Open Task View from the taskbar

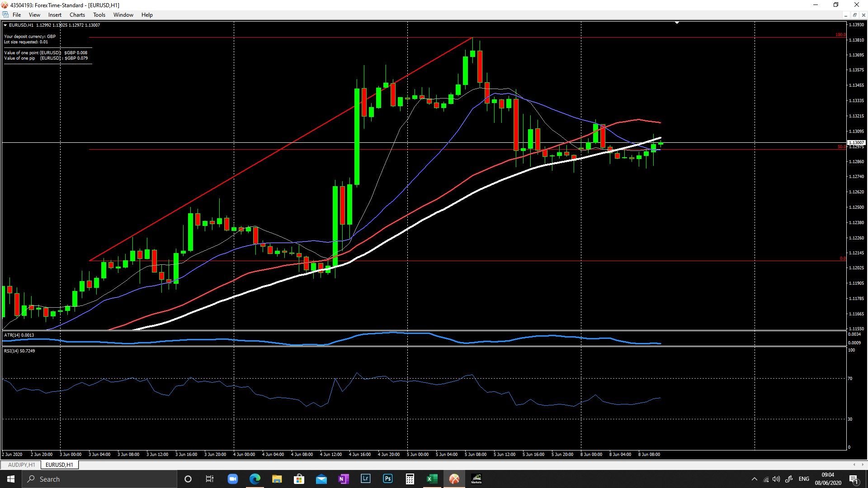pos(210,479)
